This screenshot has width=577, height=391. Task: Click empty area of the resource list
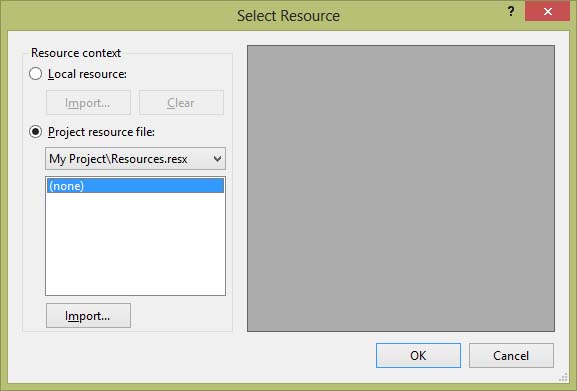pos(135,243)
